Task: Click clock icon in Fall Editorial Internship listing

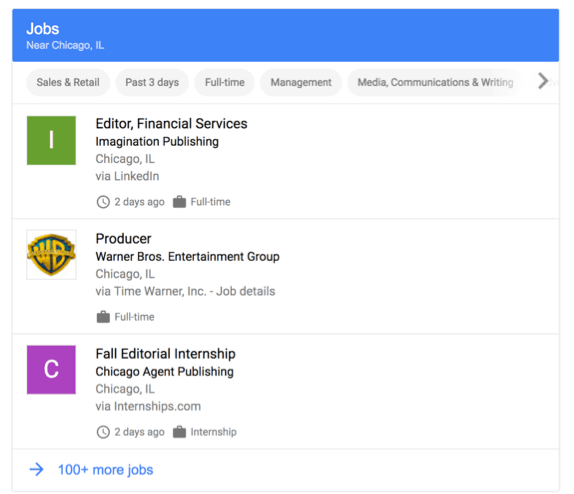Action: point(103,432)
